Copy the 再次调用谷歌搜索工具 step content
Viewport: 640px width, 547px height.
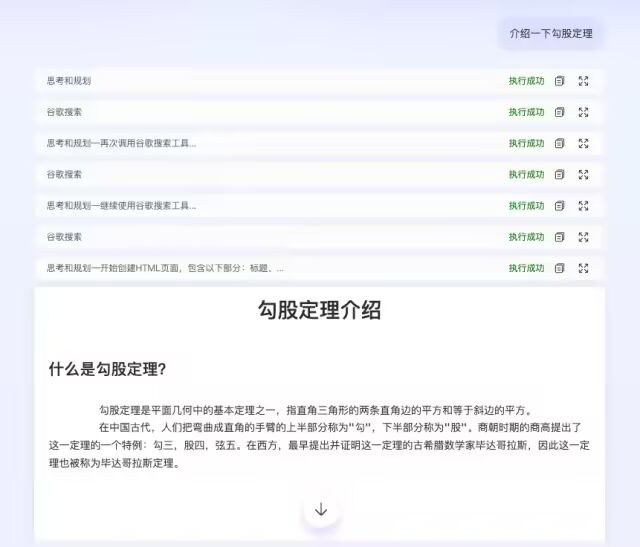click(x=560, y=143)
